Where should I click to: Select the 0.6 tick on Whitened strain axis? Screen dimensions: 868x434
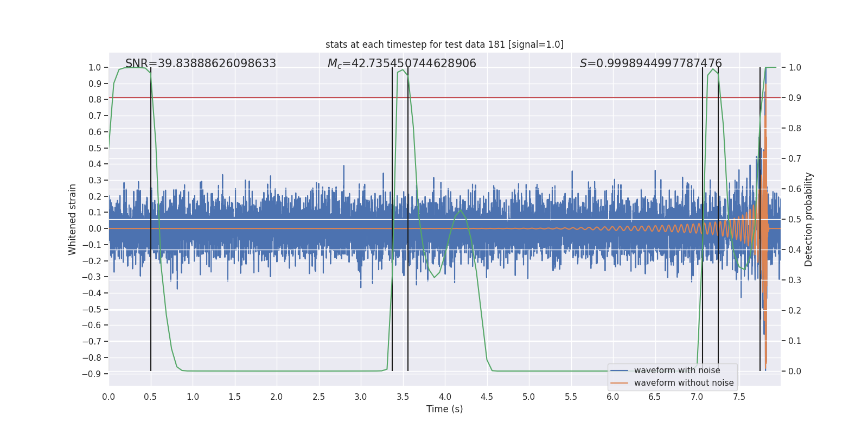pos(95,132)
